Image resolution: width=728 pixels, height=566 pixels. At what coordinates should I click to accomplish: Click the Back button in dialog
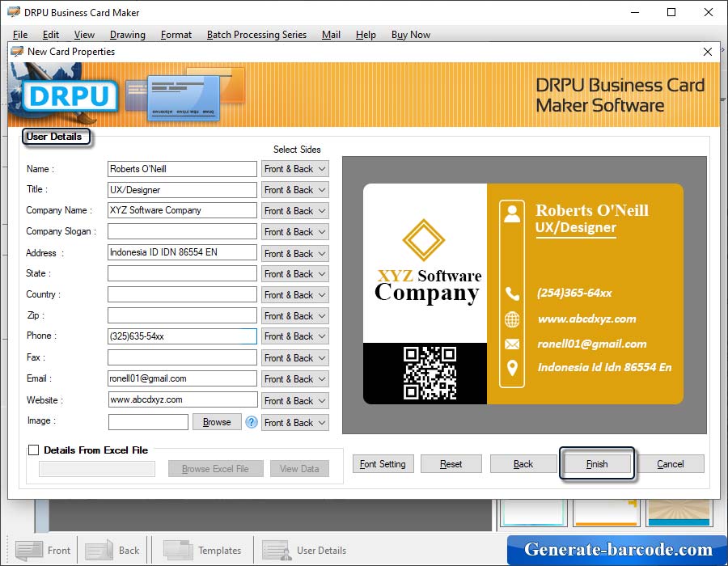click(523, 463)
